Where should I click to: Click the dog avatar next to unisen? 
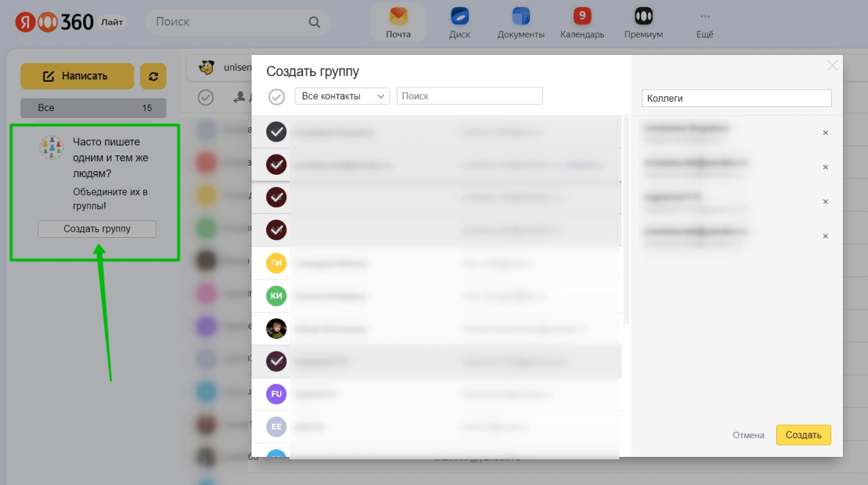(206, 67)
